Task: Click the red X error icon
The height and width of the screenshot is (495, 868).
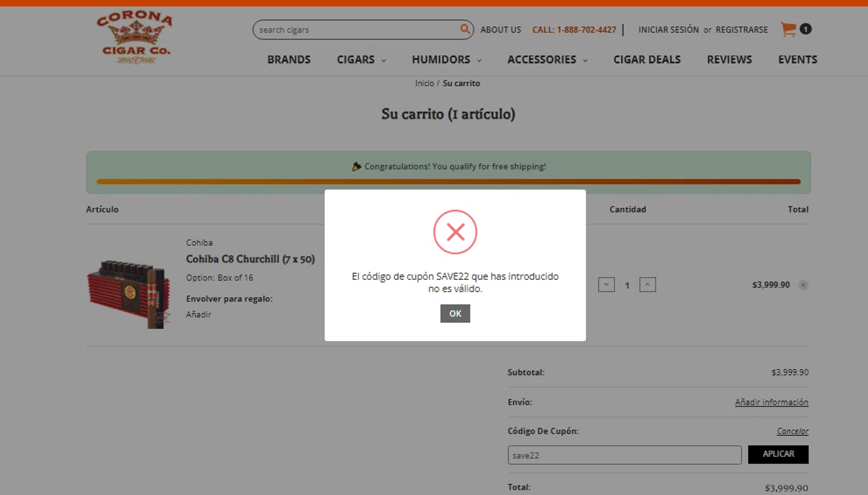Action: tap(455, 232)
